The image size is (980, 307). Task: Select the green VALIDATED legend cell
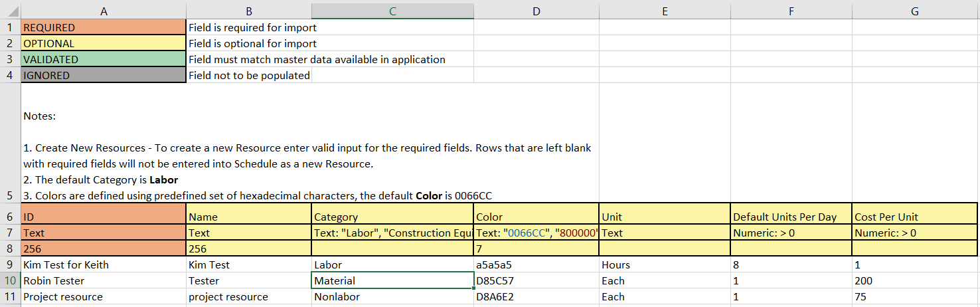point(104,60)
